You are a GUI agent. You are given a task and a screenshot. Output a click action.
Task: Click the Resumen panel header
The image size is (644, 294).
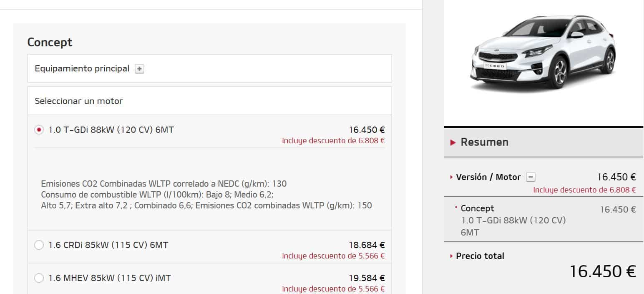(543, 142)
